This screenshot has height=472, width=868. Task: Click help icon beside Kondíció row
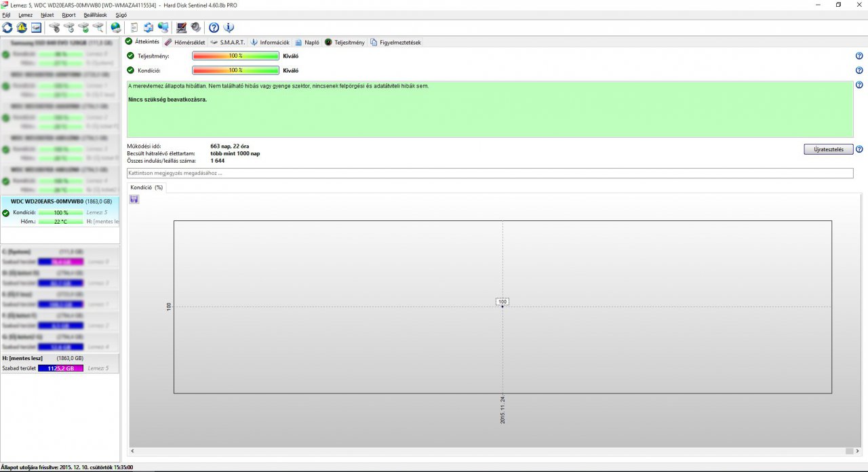(859, 71)
